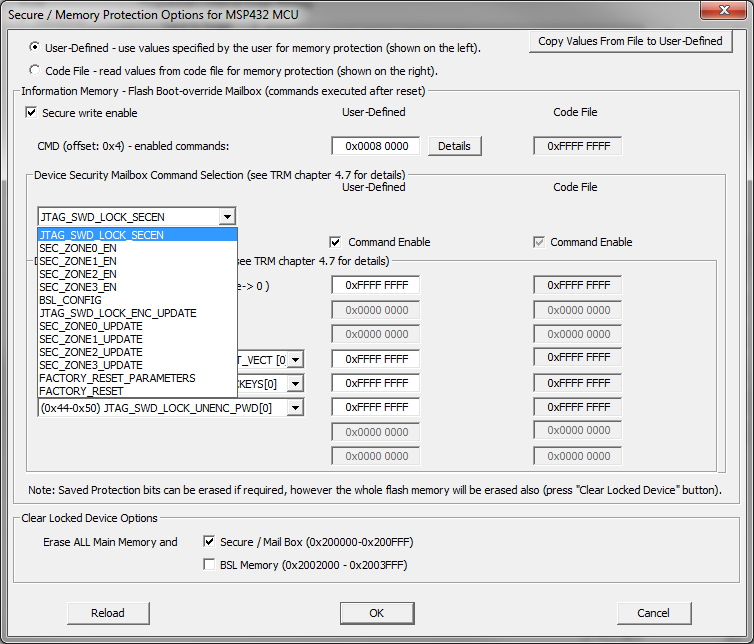
Task: Confirm with the OK button
Action: (377, 613)
